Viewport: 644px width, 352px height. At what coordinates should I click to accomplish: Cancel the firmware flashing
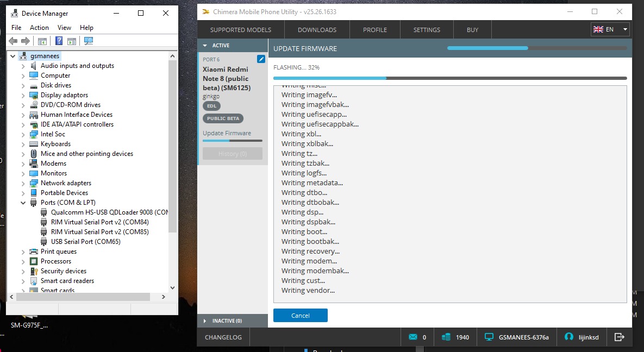[x=300, y=316]
